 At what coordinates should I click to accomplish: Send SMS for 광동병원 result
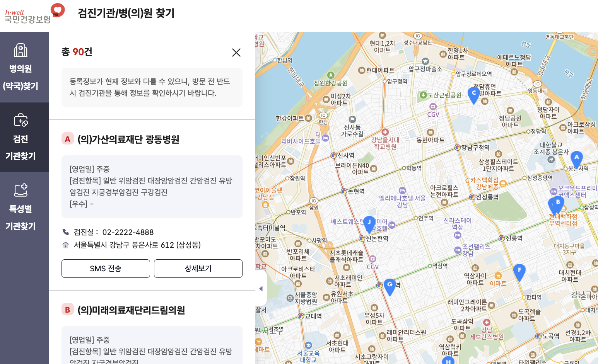click(x=106, y=269)
